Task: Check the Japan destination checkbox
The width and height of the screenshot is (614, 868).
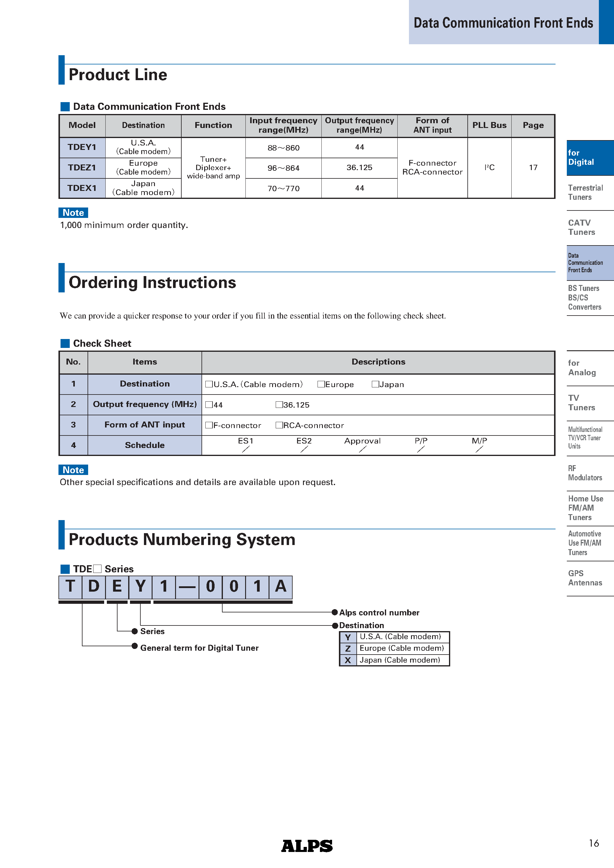Action: 375,384
